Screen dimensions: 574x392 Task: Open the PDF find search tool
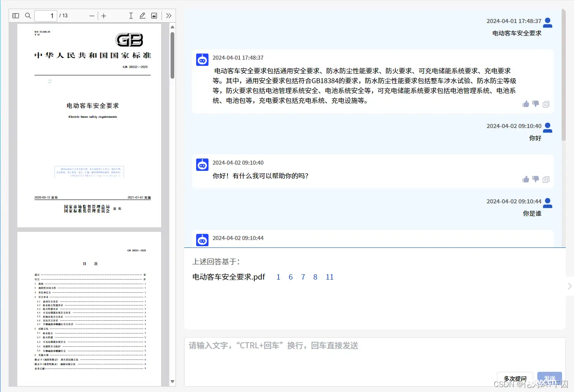[x=28, y=16]
